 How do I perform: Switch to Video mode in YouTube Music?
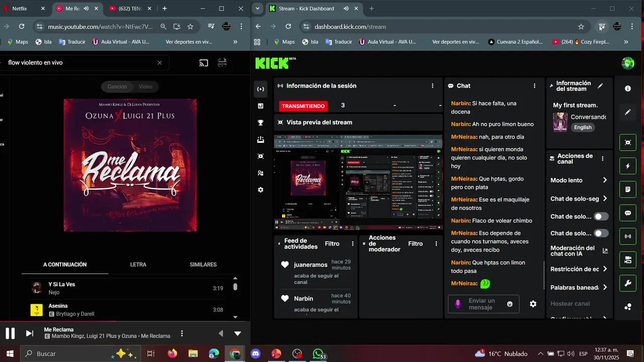pyautogui.click(x=145, y=86)
